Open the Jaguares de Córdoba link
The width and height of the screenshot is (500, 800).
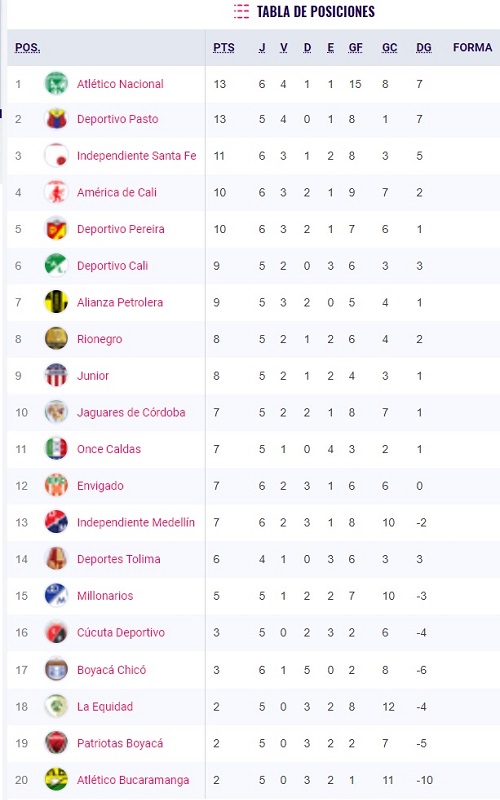coord(131,412)
